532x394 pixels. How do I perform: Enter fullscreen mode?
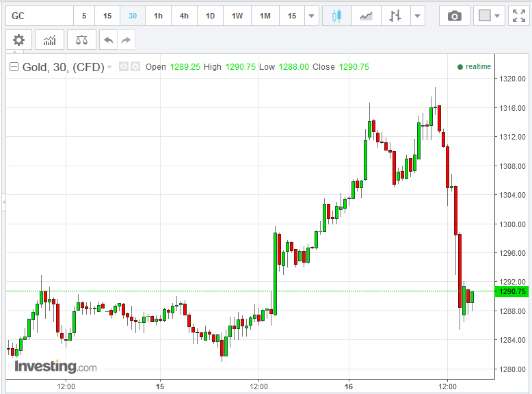519,16
